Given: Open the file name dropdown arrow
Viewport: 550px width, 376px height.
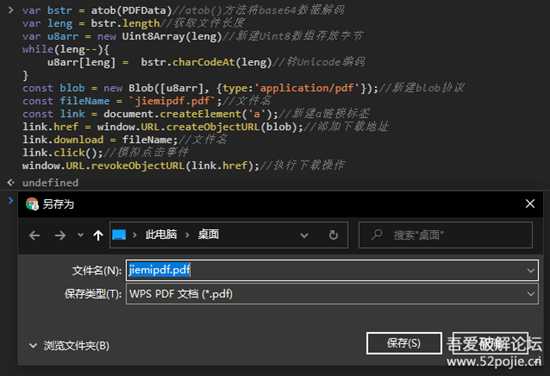Looking at the screenshot, I should (x=531, y=270).
